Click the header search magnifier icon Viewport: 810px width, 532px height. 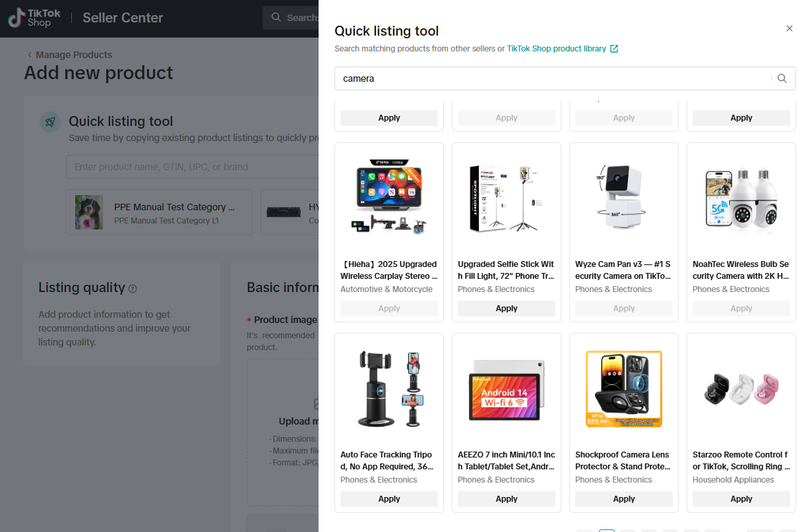click(276, 18)
